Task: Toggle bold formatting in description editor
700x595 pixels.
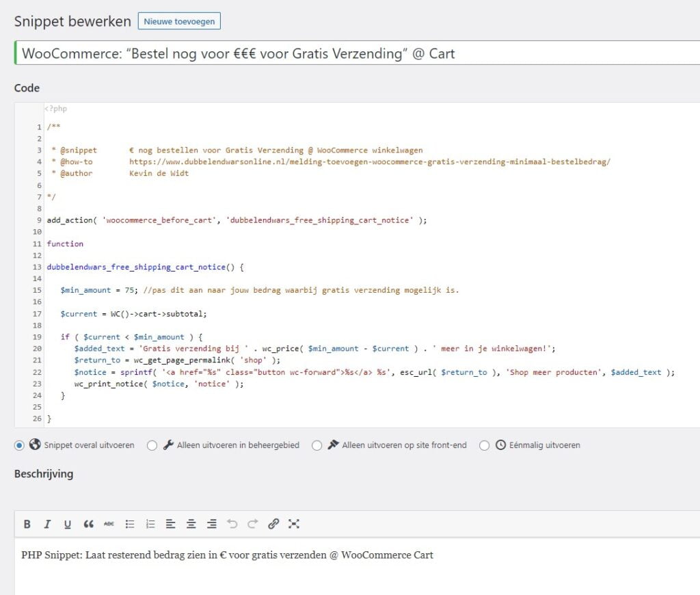Action: coord(27,524)
